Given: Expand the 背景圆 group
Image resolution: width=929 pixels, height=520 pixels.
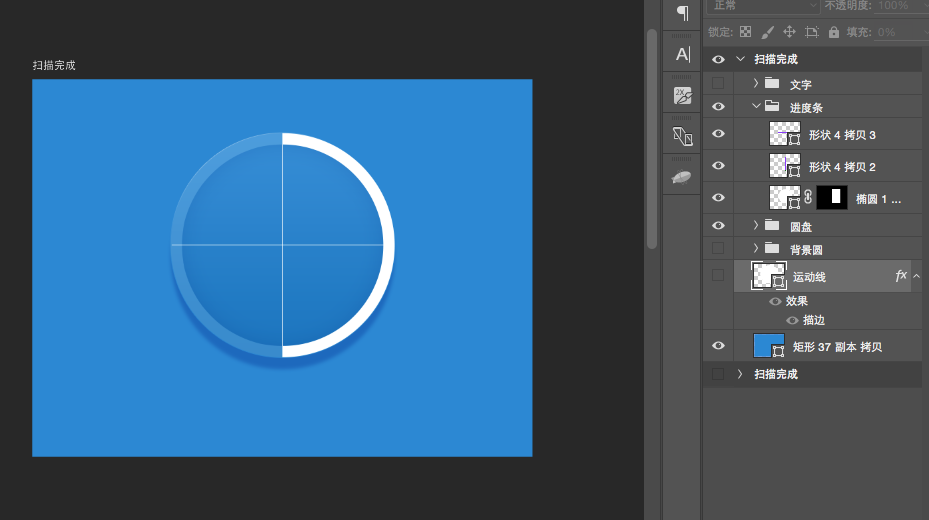Looking at the screenshot, I should (755, 248).
